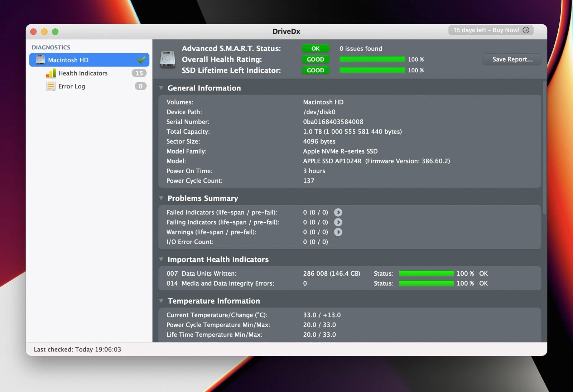Click the Volumes value Macintosh HD
The image size is (573, 392).
pyautogui.click(x=323, y=102)
